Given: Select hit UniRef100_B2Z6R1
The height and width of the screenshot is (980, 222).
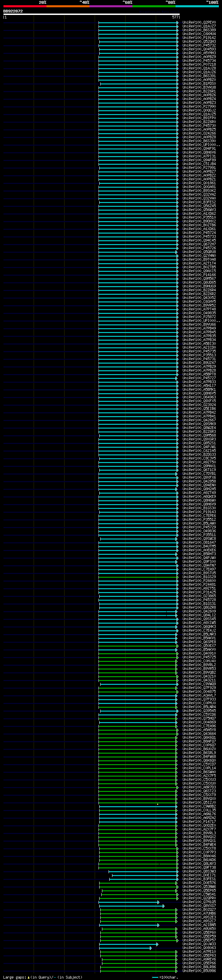Looking at the screenshot, I should tap(199, 91).
